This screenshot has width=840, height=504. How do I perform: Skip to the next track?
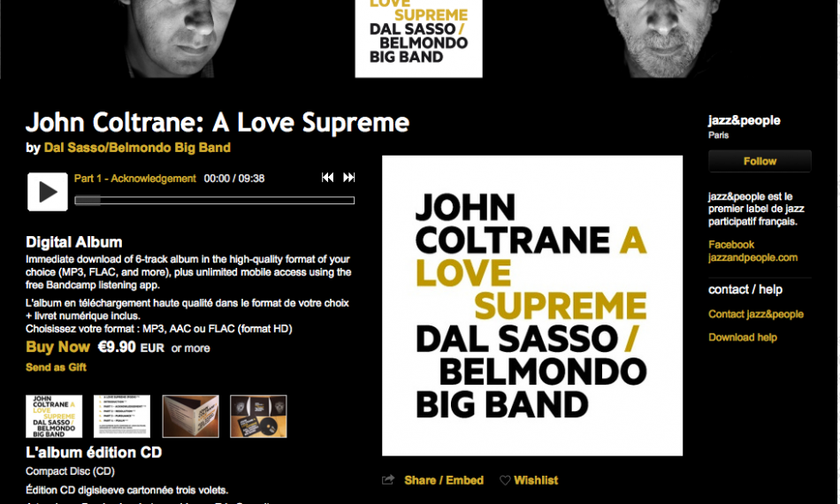coord(348,177)
